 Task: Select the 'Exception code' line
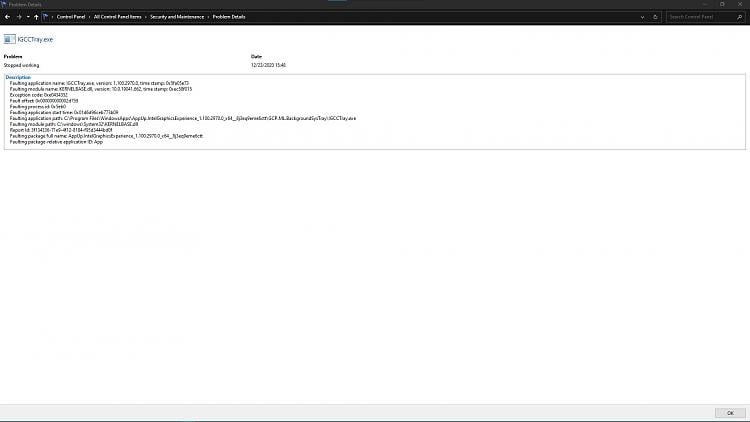(39, 95)
